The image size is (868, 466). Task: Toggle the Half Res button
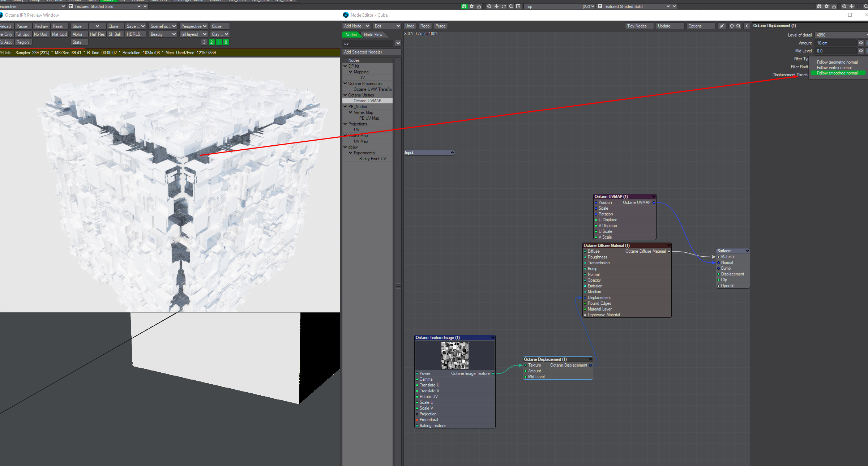pos(97,34)
